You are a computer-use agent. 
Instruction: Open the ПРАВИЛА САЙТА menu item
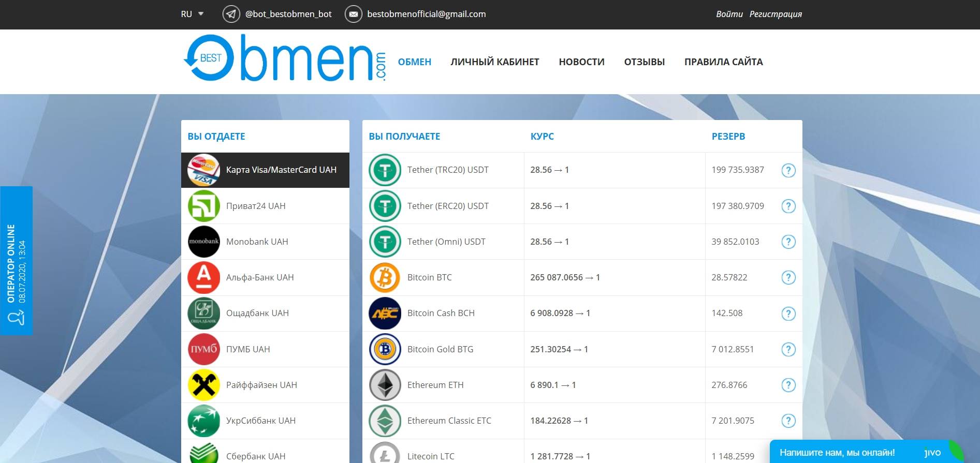[724, 62]
